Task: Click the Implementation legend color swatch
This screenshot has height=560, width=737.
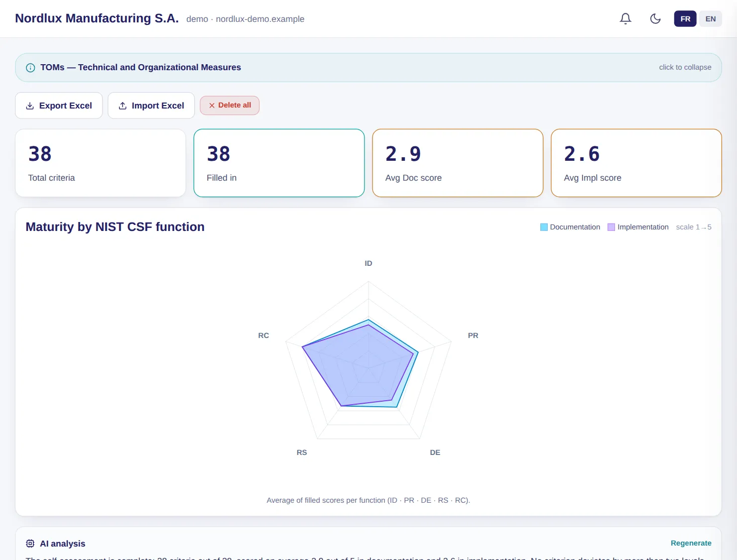Action: pyautogui.click(x=611, y=227)
